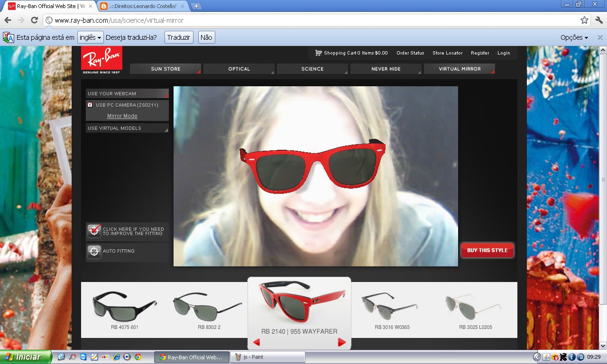Expand hidden system tray icons
This screenshot has width=607, height=364.
tap(537, 357)
